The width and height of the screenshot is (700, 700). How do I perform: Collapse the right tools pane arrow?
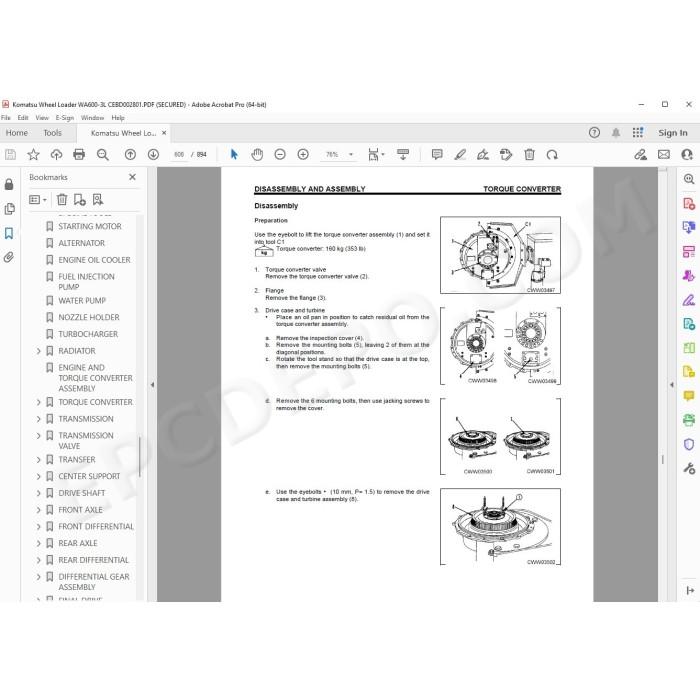tap(672, 385)
